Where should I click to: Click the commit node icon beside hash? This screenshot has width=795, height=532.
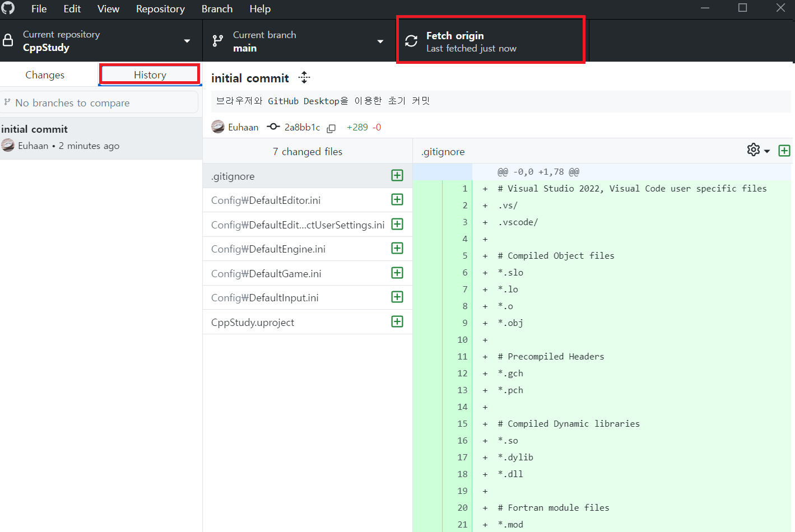tap(273, 127)
